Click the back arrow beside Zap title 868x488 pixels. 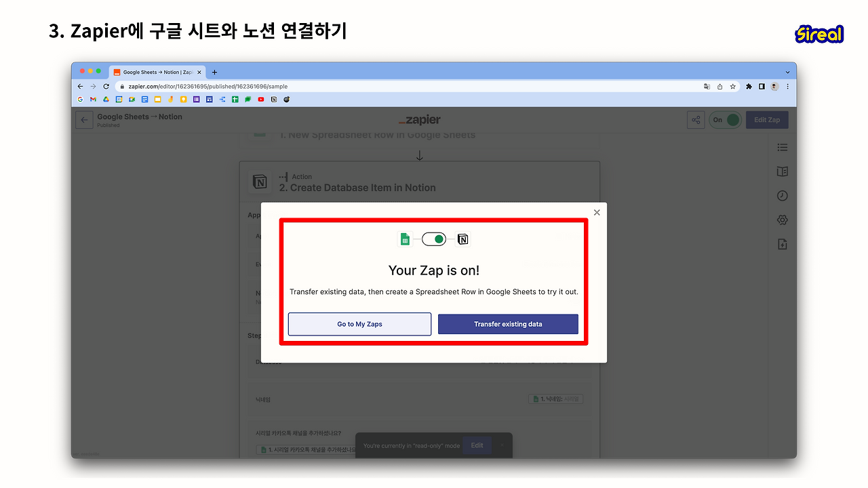84,120
